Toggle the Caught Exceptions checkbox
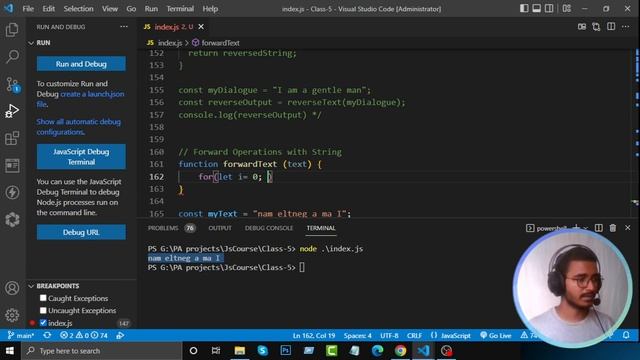Image resolution: width=640 pixels, height=360 pixels. coord(43,298)
